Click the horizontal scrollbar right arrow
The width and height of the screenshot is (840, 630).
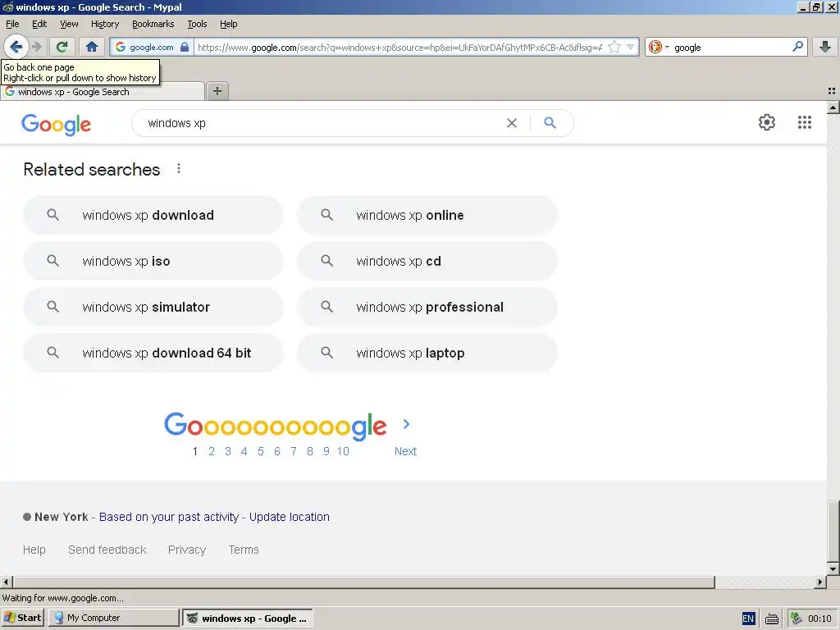(x=820, y=582)
